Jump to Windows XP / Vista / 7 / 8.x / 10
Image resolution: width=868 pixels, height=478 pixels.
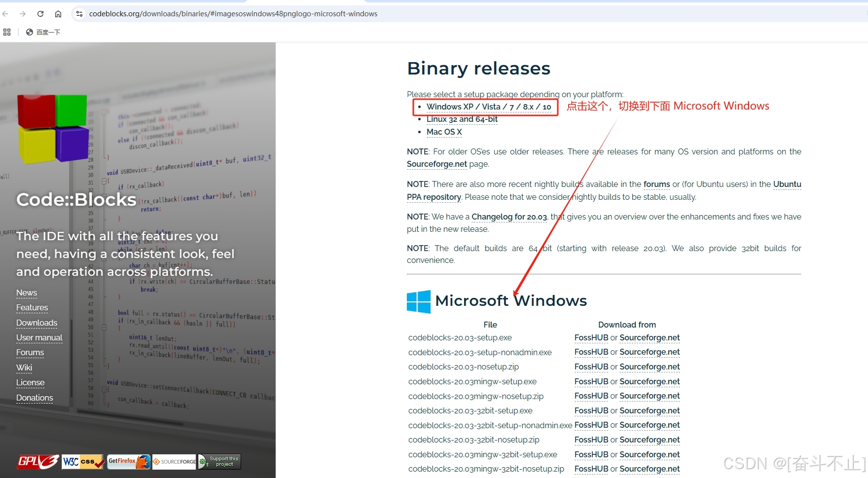pos(489,107)
